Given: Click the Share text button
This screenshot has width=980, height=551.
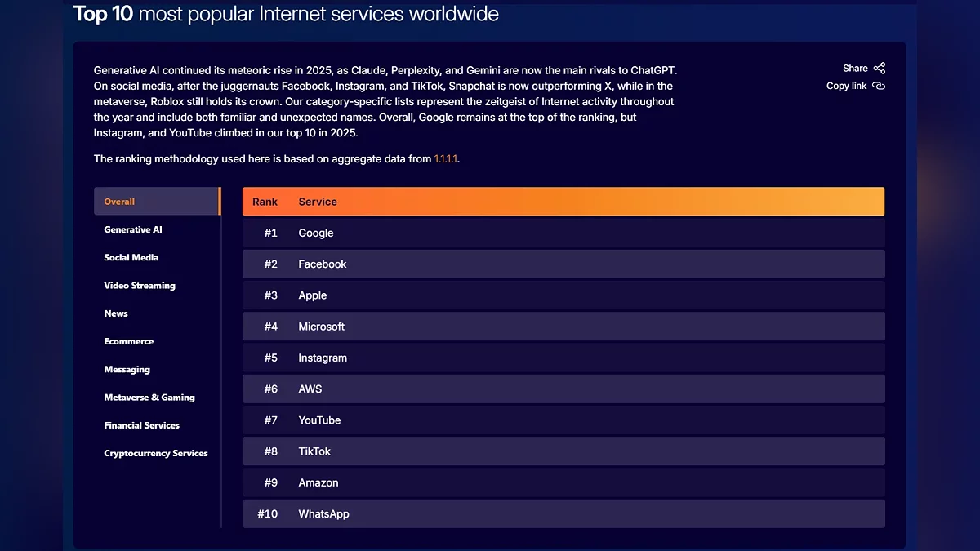Looking at the screenshot, I should (855, 69).
